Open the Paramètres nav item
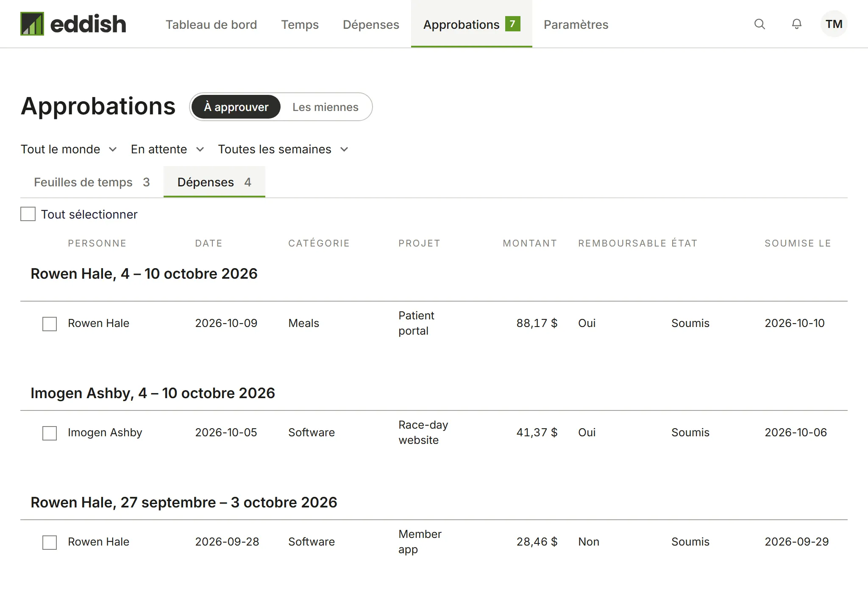Image resolution: width=868 pixels, height=593 pixels. (576, 25)
